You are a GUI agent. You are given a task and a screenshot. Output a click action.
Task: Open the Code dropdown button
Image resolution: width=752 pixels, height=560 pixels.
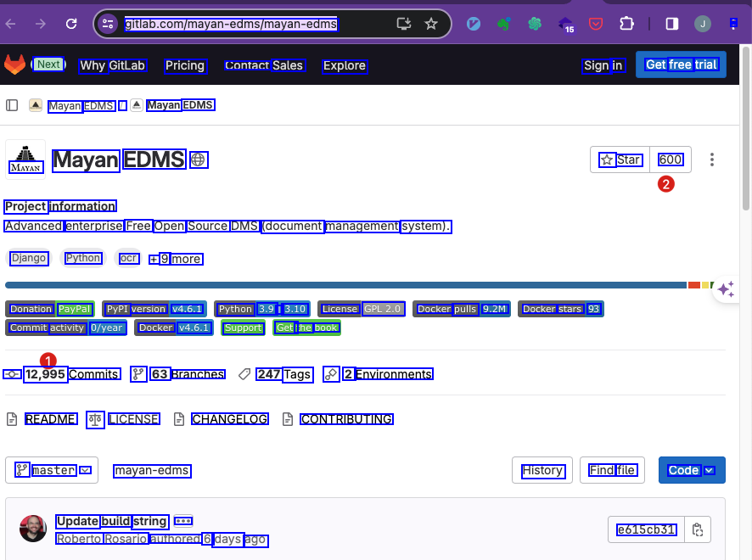click(691, 470)
